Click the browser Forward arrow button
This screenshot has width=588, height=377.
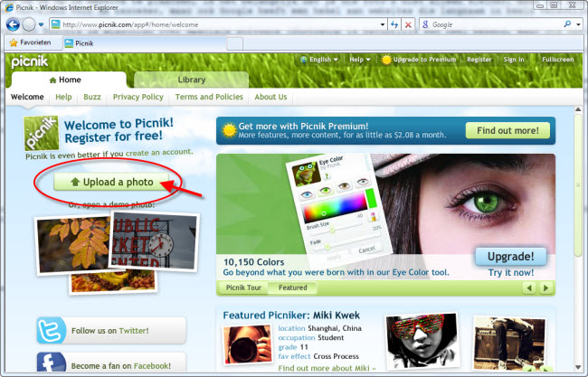coord(29,24)
